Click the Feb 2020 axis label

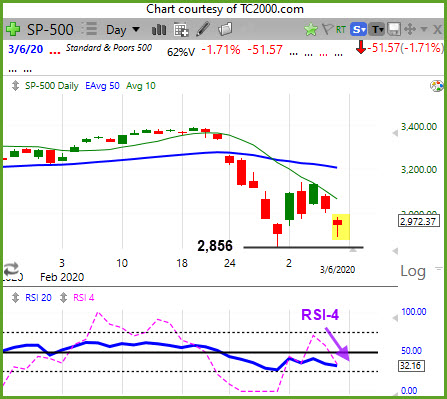point(62,277)
